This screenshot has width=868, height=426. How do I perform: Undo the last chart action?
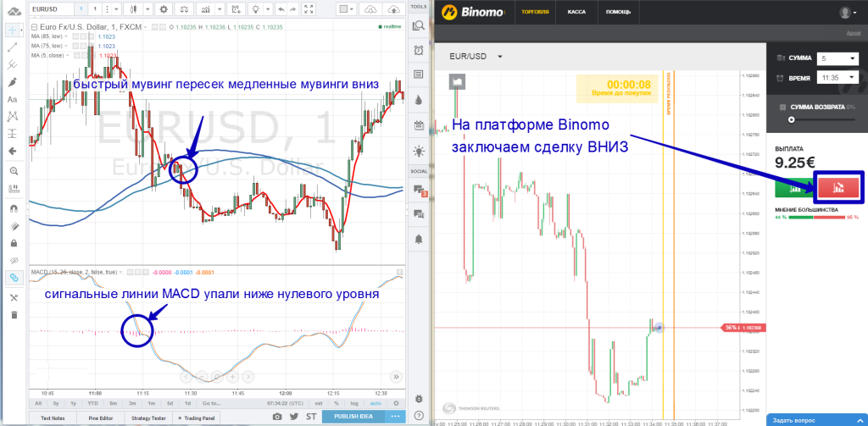[x=281, y=8]
